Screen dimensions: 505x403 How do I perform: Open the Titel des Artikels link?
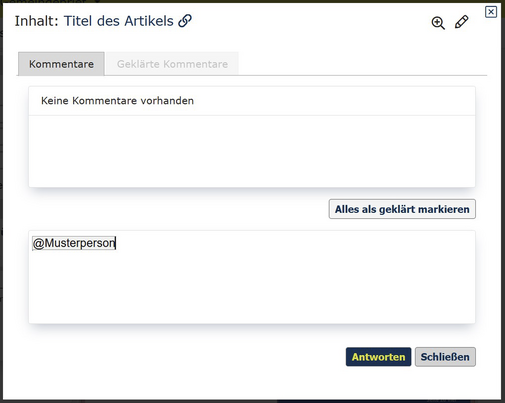click(x=119, y=21)
